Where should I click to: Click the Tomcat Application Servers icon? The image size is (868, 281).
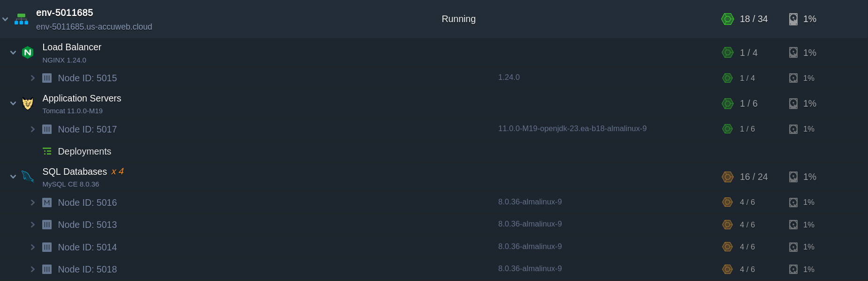tap(28, 103)
